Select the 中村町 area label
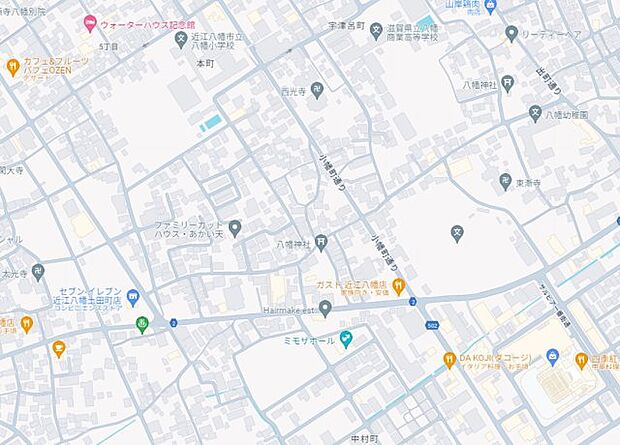This screenshot has height=445, width=620. point(365,439)
